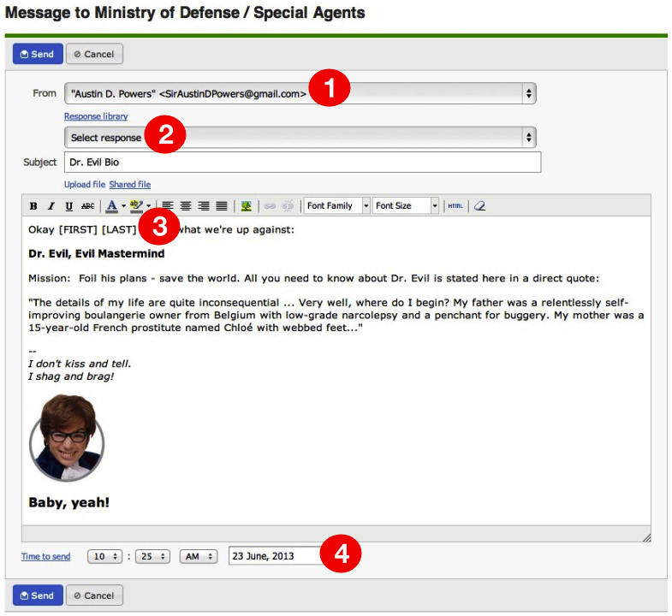Viewport: 672px width, 616px height.
Task: Click the unlink icon
Action: (x=288, y=206)
